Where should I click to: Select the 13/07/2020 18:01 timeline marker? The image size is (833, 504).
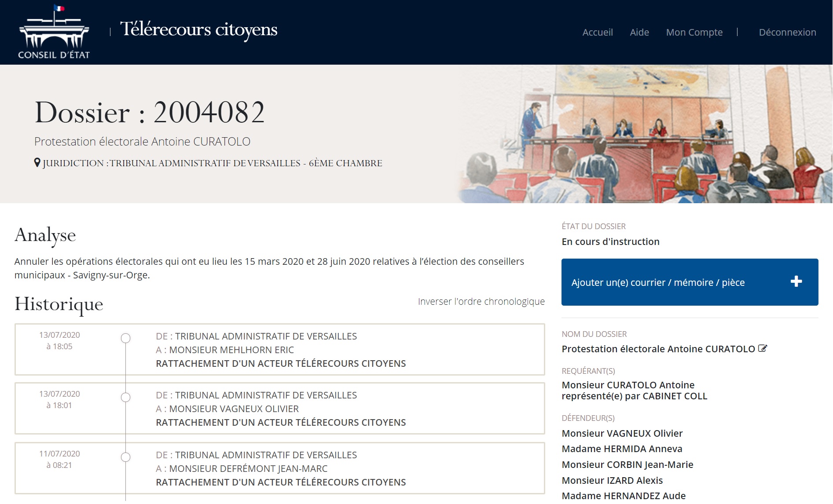pos(126,398)
